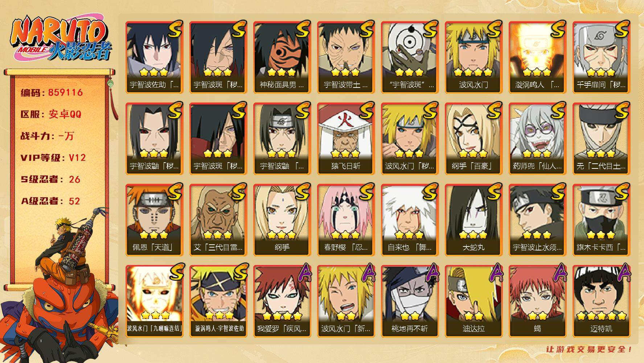Select the 大蛇丸 ninja card
Viewport: 644px width, 363px height.
(x=473, y=220)
